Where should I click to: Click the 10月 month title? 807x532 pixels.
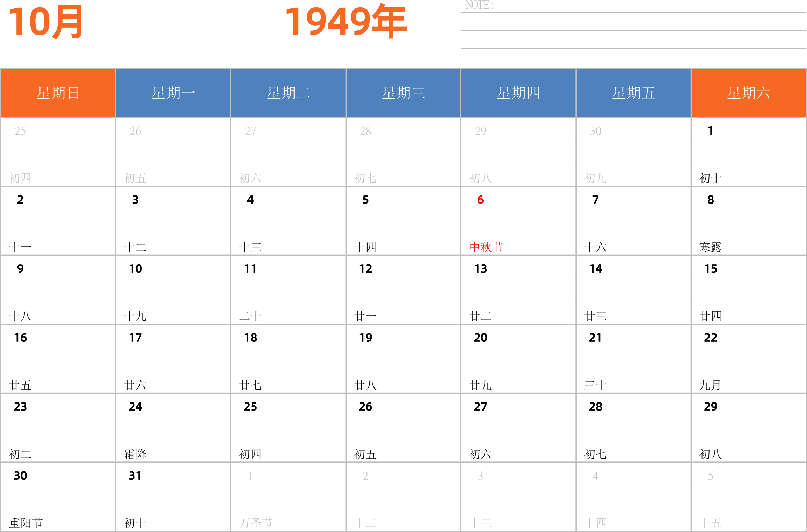point(45,22)
